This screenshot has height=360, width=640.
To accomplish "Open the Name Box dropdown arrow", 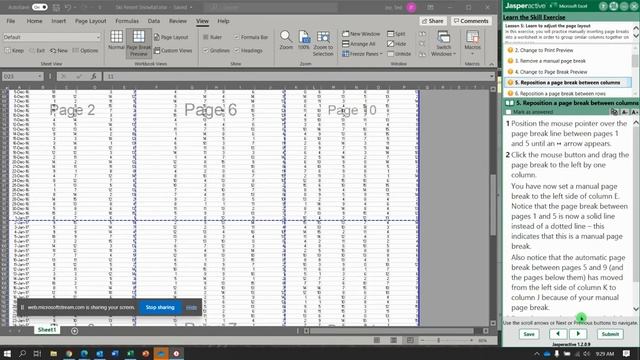I will tap(39, 76).
